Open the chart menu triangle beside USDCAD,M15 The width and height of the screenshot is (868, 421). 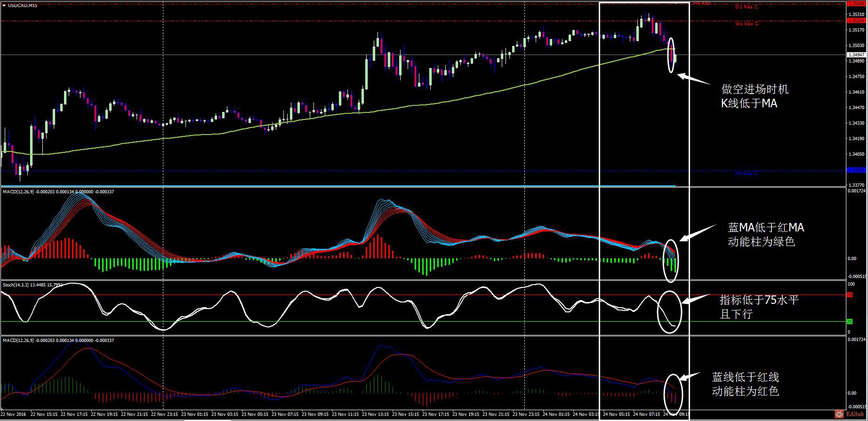click(x=4, y=5)
